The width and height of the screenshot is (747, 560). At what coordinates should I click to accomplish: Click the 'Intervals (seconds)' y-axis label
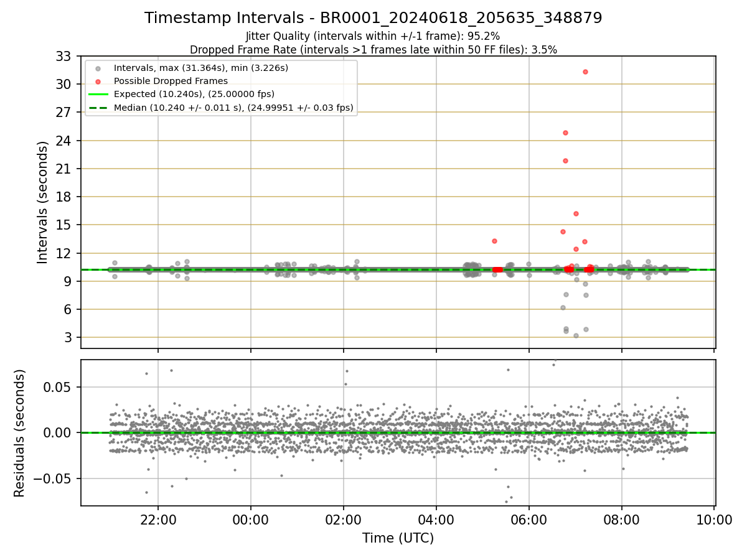click(43, 202)
